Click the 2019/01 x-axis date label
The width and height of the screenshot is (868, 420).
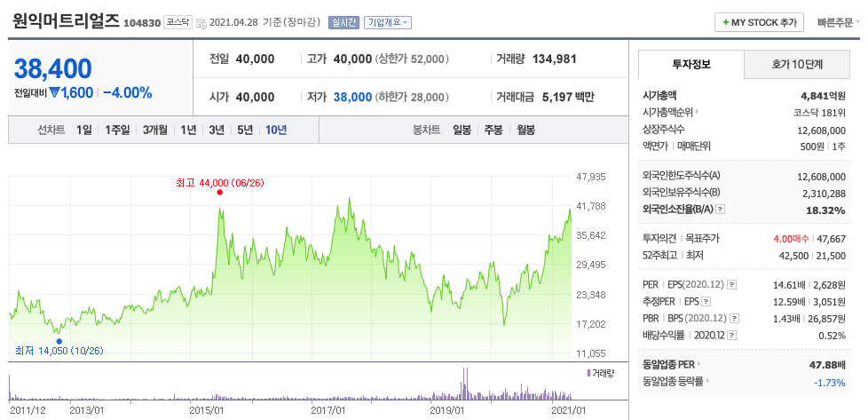[x=448, y=410]
